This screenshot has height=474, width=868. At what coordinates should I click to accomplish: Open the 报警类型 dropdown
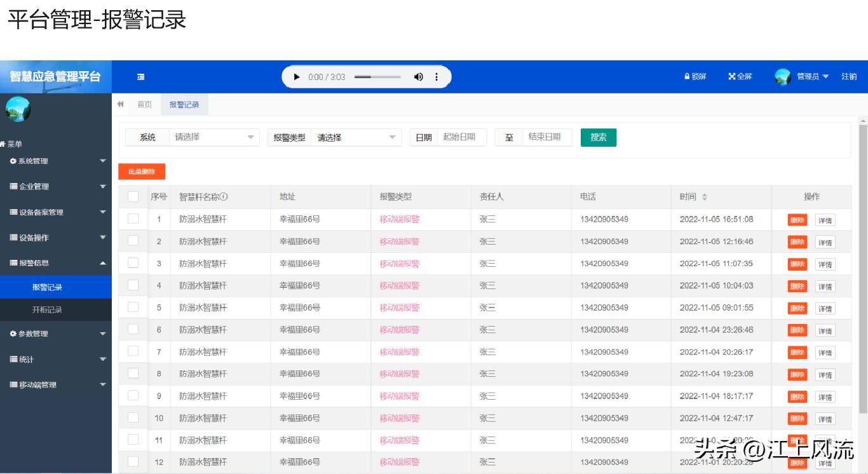(356, 137)
